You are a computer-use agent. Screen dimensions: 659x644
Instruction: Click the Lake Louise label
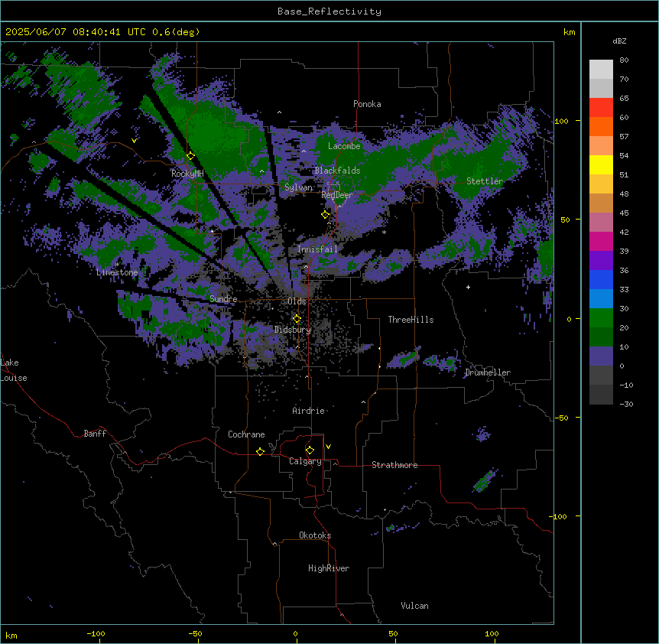14,370
